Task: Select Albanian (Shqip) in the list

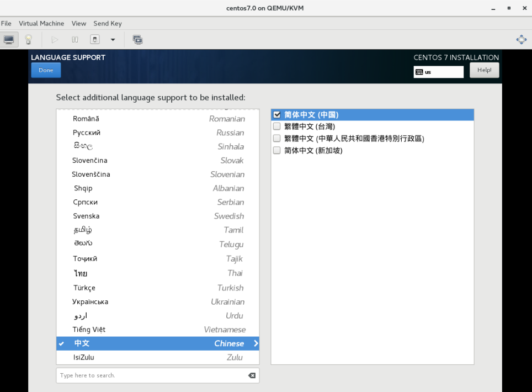Action: tap(158, 188)
